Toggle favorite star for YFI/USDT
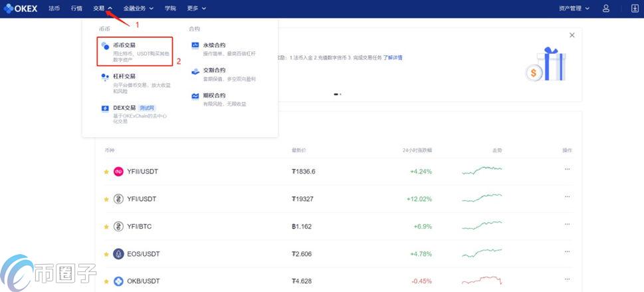Screen dimensions: 644x292 106,199
